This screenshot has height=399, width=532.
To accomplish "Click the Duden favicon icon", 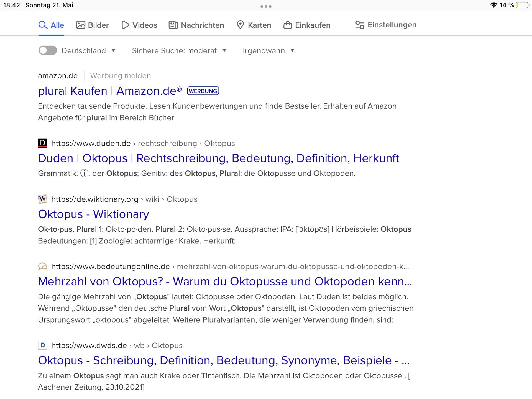I will pyautogui.click(x=43, y=143).
